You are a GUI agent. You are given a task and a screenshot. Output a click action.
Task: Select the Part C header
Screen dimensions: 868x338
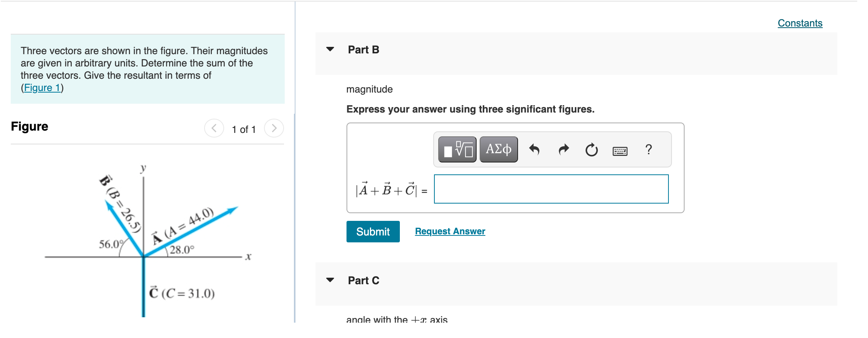[x=363, y=280]
